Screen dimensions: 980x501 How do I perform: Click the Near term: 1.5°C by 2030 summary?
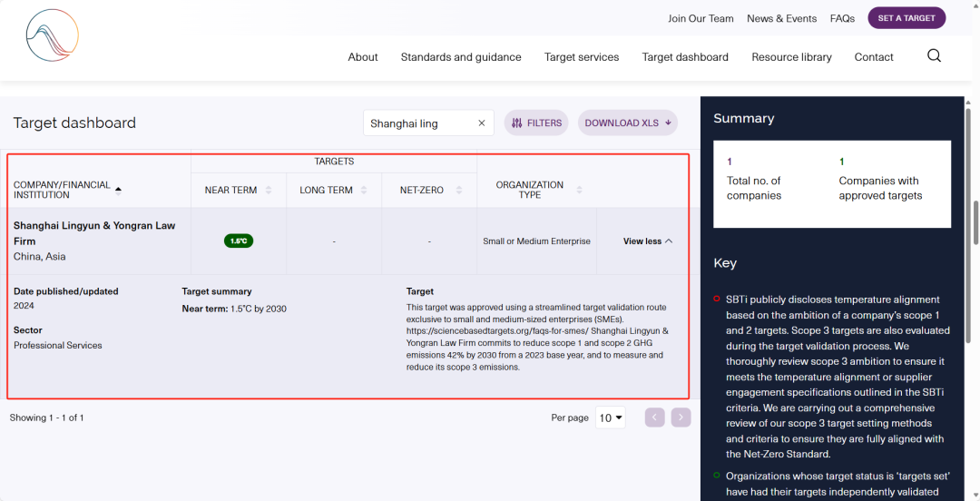coord(234,309)
